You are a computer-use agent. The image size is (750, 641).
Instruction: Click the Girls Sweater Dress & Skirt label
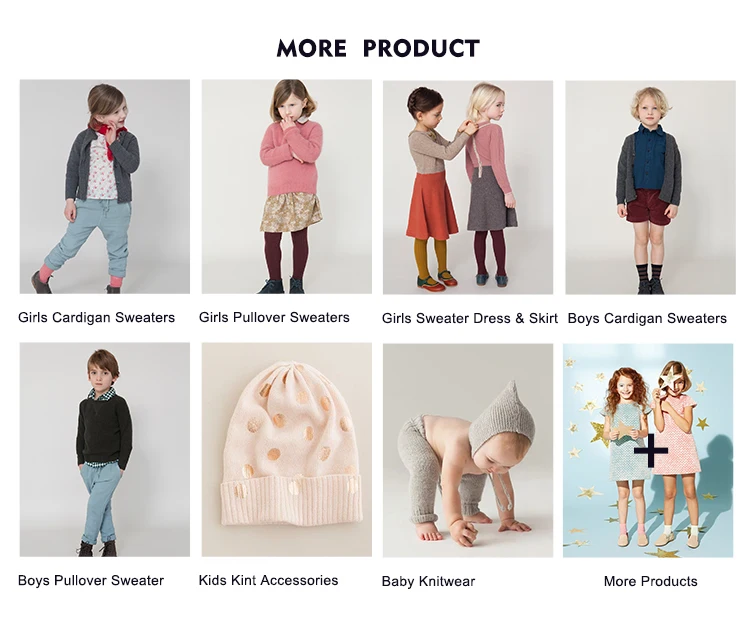[x=470, y=319]
